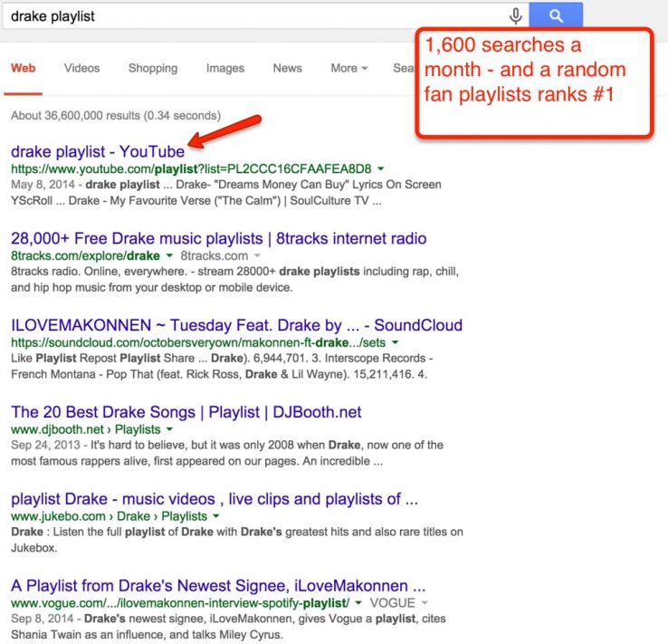The image size is (668, 644).
Task: Click 'www.jukebo.com › Drake › Playlists' breadcrumb
Action: click(109, 516)
